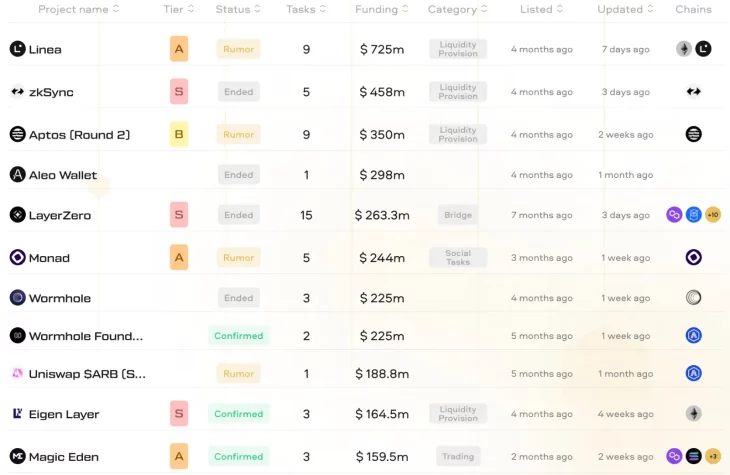This screenshot has width=730, height=475.
Task: Click the Magic Eden logo icon
Action: click(17, 456)
